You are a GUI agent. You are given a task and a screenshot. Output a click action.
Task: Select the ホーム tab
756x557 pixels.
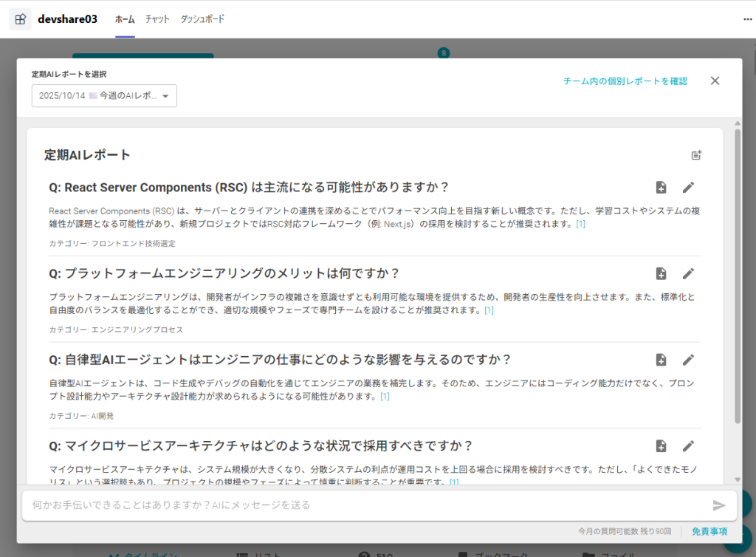(125, 19)
